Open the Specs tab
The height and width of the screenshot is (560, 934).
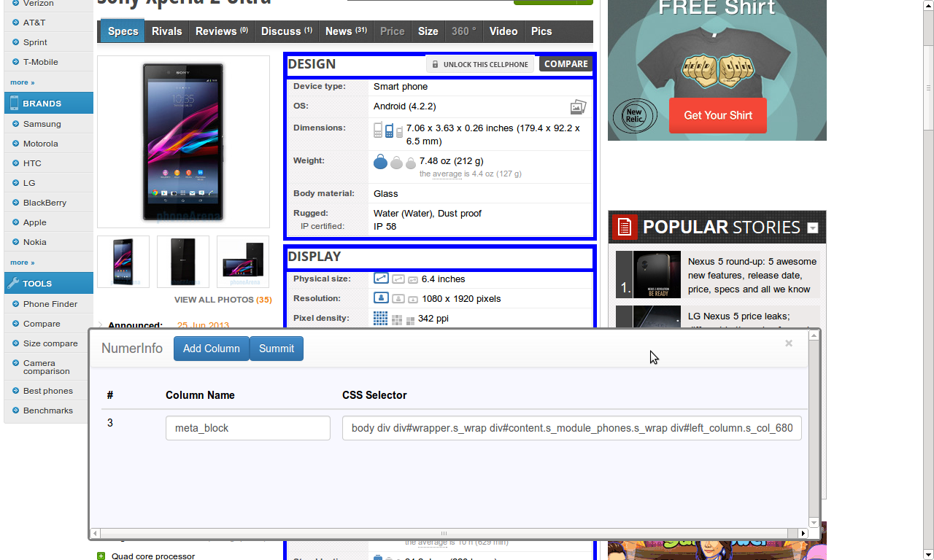[x=123, y=31]
